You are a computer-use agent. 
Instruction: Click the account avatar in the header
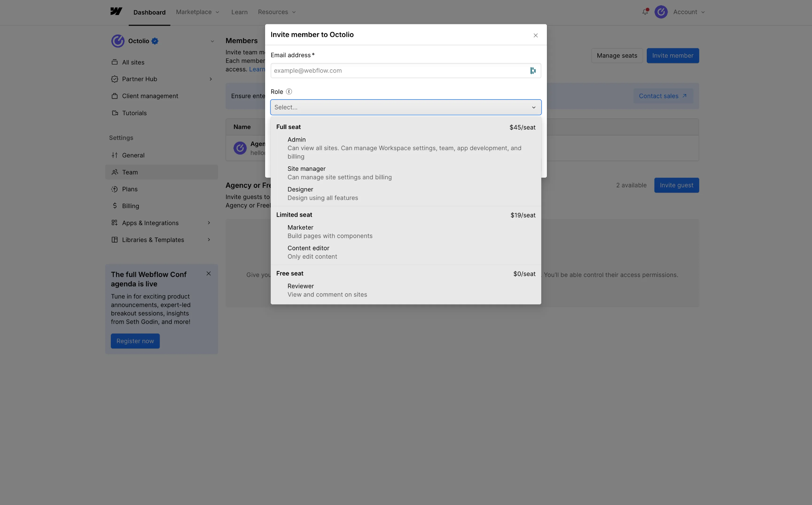click(661, 12)
